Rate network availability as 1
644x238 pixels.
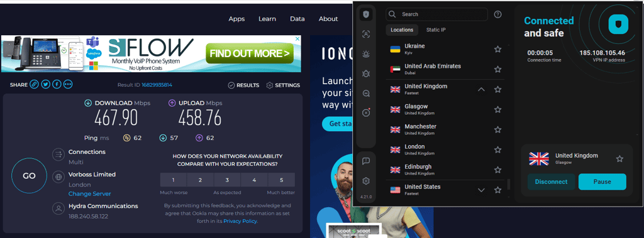point(174,180)
